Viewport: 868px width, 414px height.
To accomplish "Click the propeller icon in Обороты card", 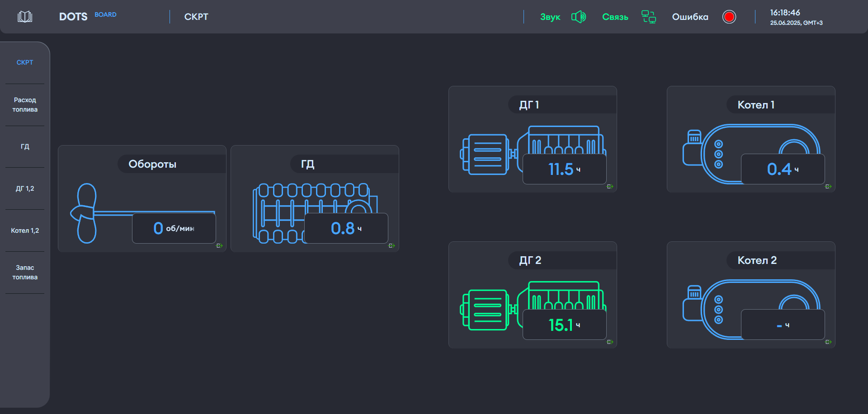I will click(x=86, y=213).
